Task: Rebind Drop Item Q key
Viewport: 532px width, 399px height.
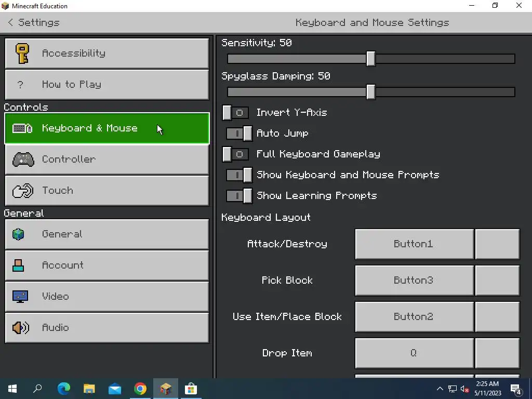Action: pos(414,353)
